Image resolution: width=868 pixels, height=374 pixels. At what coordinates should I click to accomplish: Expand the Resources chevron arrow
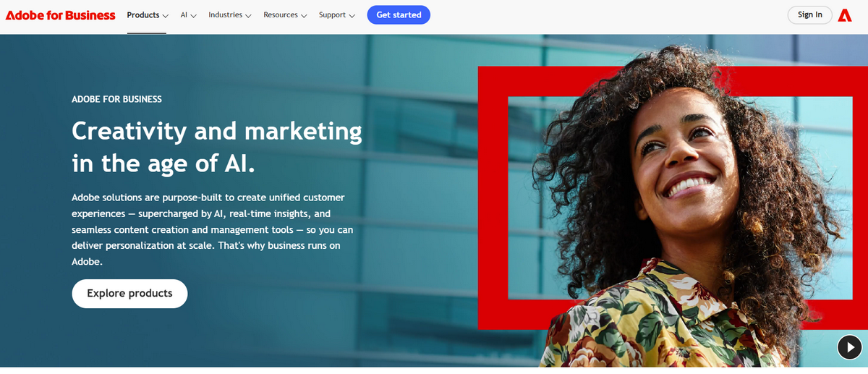(304, 16)
